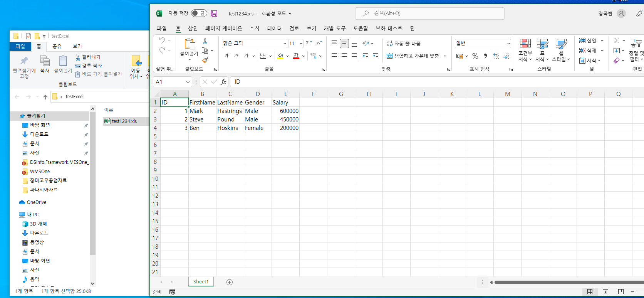Toggle the AutoSave (자동 저장) switch

click(199, 13)
